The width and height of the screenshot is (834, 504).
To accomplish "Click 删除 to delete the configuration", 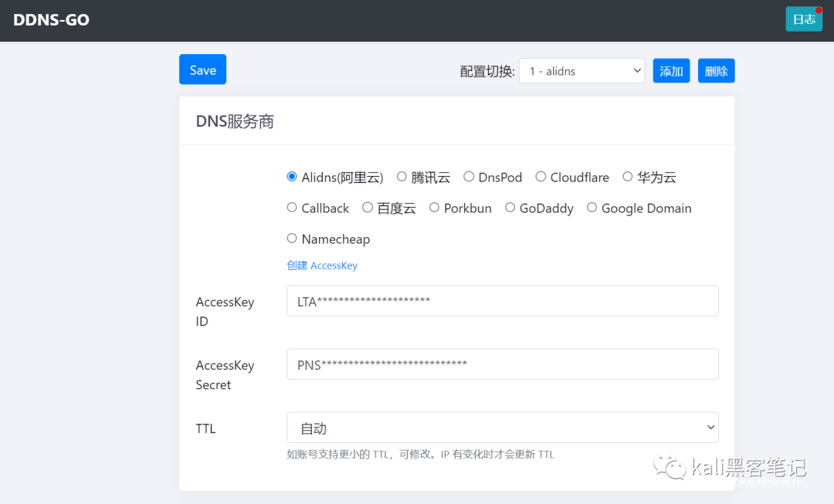I will click(x=716, y=71).
